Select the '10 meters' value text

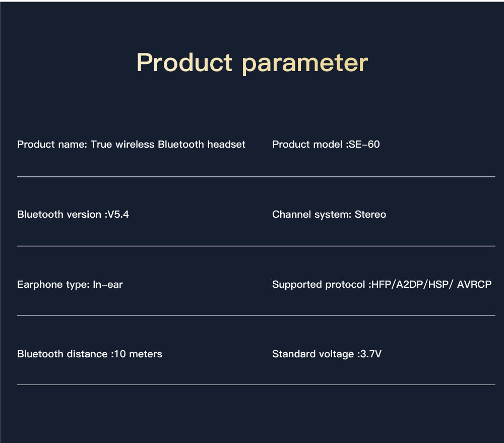[138, 354]
